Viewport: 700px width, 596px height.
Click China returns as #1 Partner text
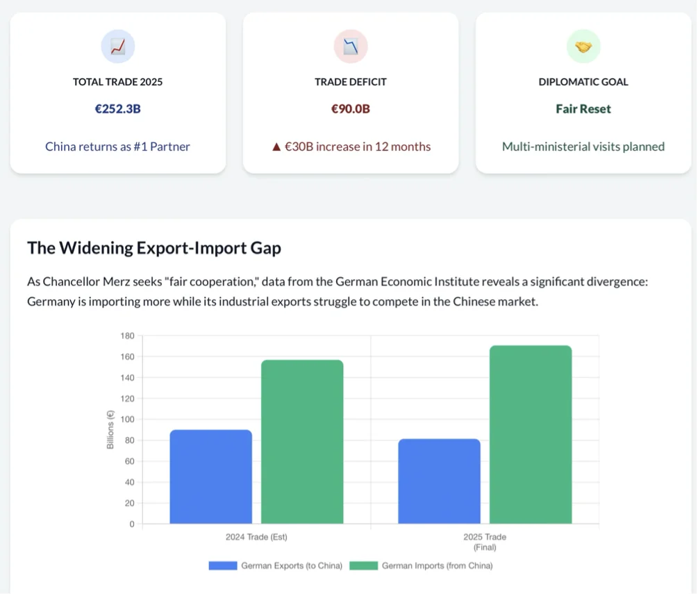coord(117,147)
